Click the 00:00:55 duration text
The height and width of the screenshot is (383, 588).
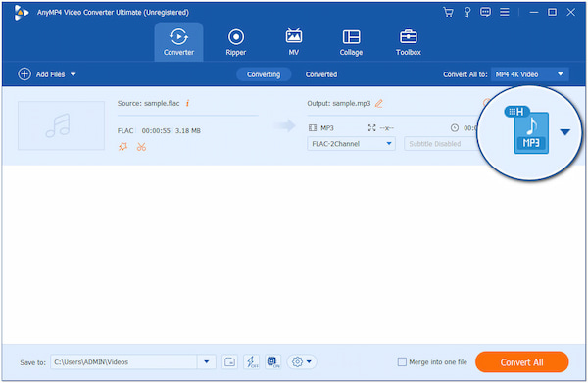click(x=156, y=131)
